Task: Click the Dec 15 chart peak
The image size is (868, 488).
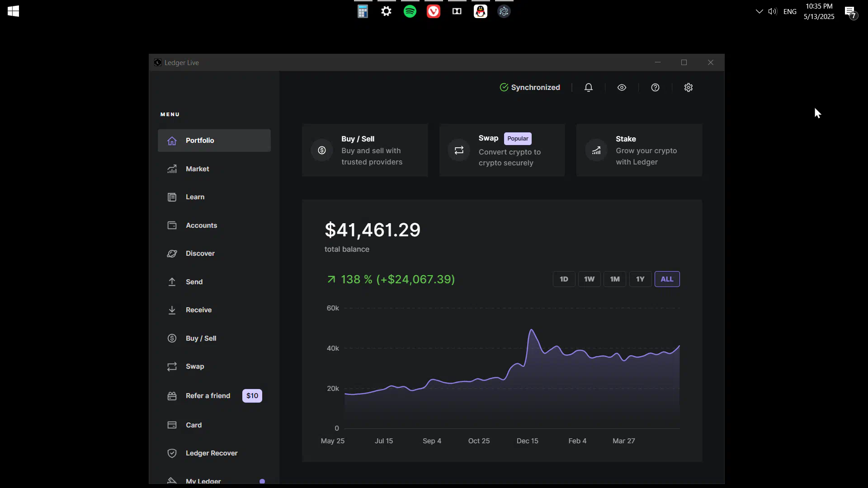Action: pyautogui.click(x=532, y=330)
